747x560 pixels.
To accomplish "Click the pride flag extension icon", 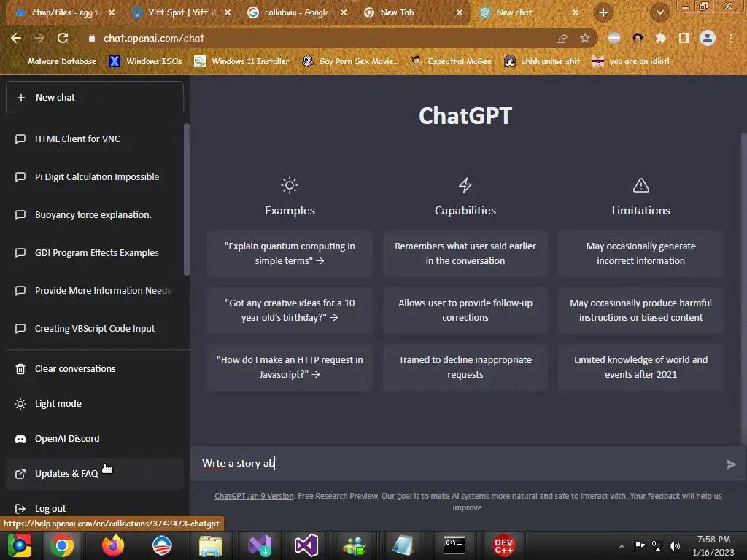I will (614, 38).
